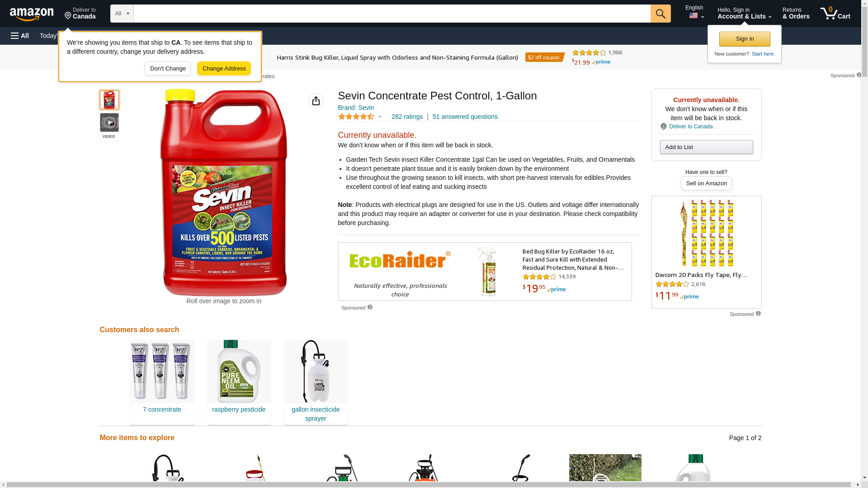This screenshot has width=868, height=488.
Task: Open the cart icon
Action: (835, 14)
